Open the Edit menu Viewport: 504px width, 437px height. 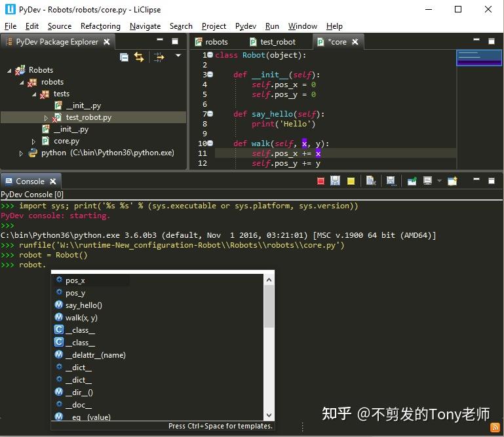pos(32,26)
